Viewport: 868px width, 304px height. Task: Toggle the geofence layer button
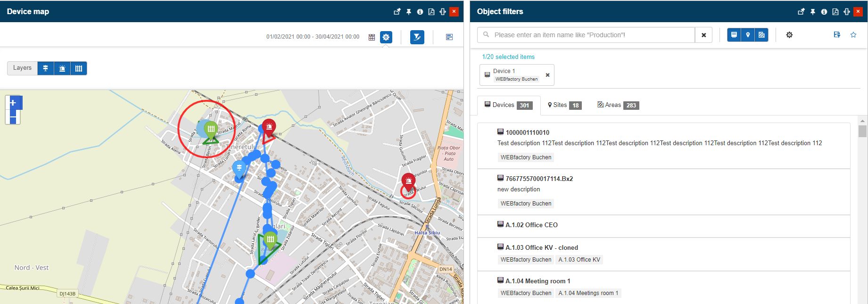tap(79, 68)
